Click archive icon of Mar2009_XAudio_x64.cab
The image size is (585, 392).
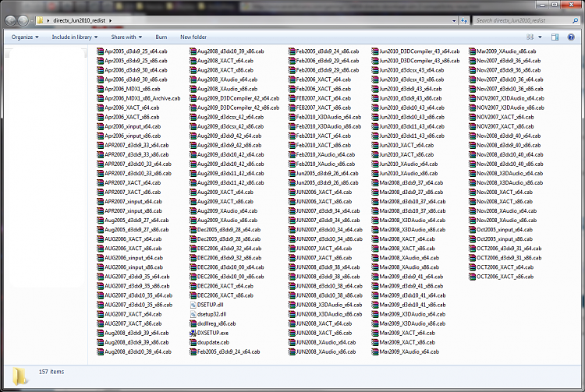click(x=375, y=351)
